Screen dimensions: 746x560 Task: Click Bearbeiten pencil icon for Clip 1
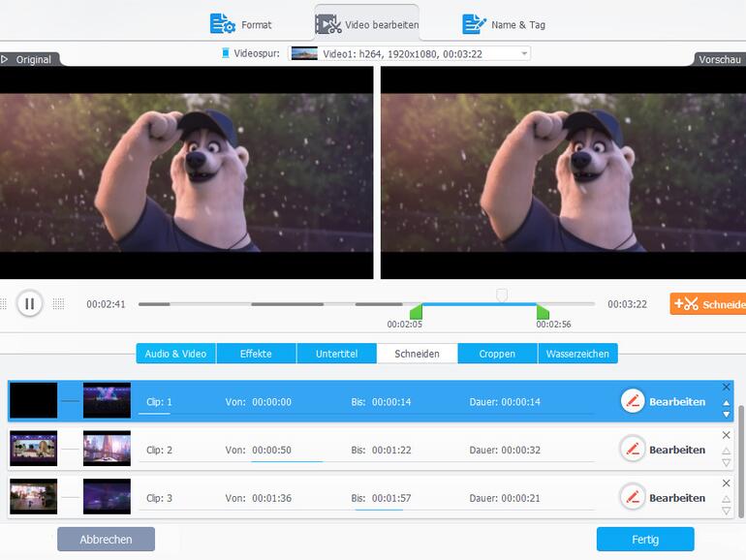coord(633,401)
